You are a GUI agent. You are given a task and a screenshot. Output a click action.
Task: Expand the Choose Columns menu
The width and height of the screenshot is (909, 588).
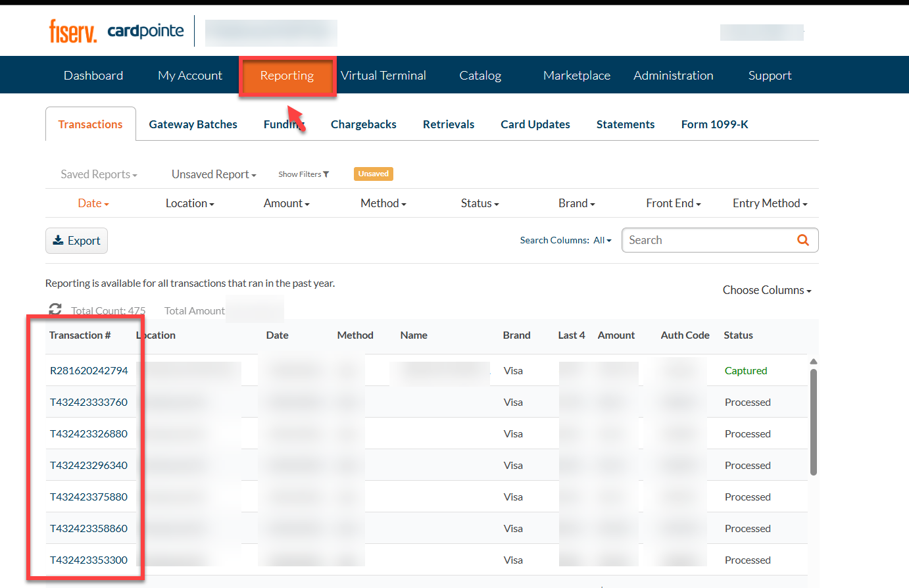pyautogui.click(x=766, y=290)
